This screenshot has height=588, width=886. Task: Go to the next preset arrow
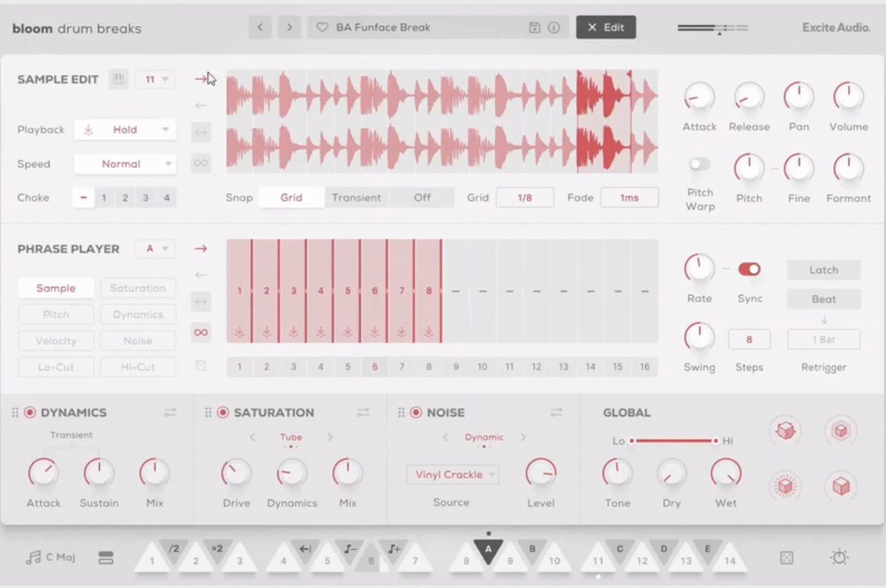[x=289, y=27]
